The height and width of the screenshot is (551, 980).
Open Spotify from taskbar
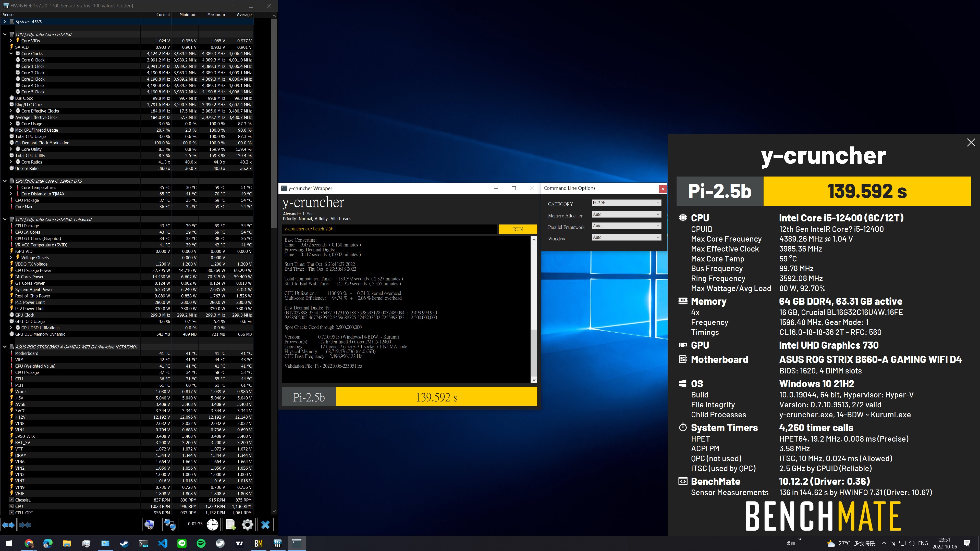coord(201,543)
